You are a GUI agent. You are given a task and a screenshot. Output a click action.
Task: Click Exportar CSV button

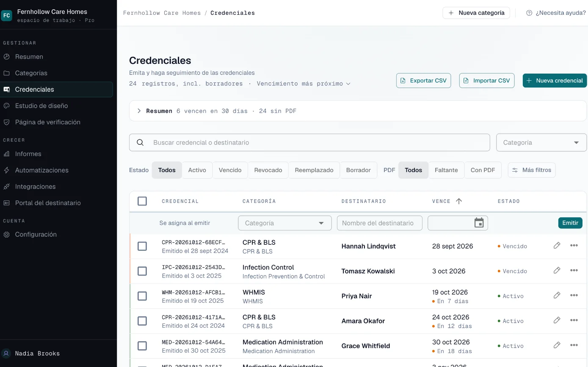click(424, 80)
